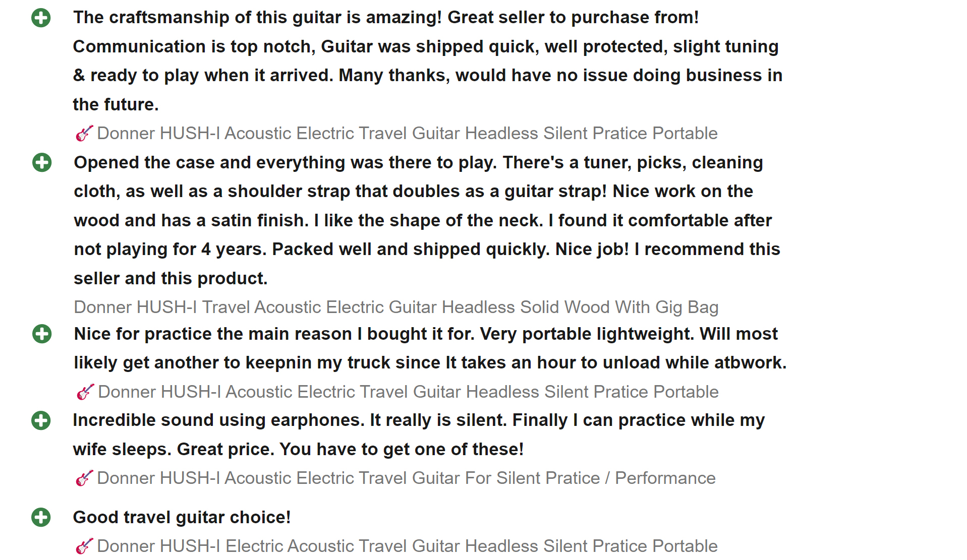The image size is (967, 560).
Task: Click the 'Good travel guitar choice!' comment
Action: 182,518
